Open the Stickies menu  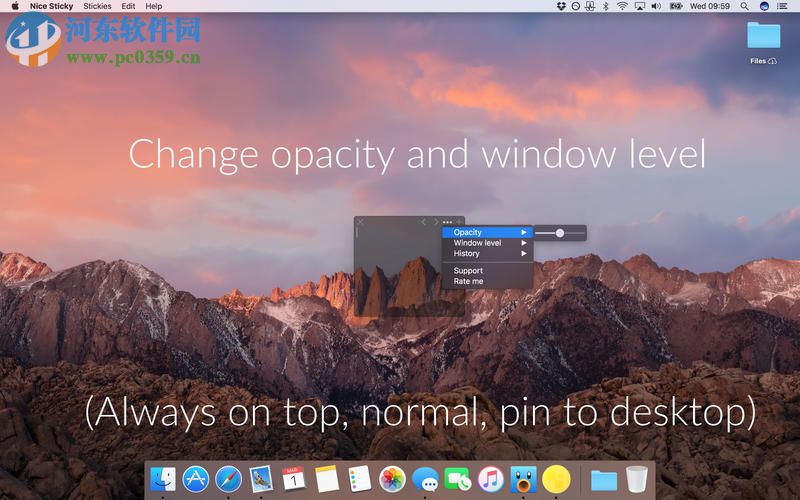click(97, 6)
